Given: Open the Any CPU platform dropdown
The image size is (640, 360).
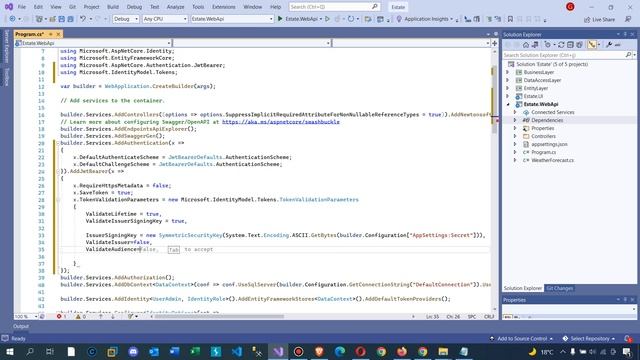Looking at the screenshot, I should click(x=165, y=19).
